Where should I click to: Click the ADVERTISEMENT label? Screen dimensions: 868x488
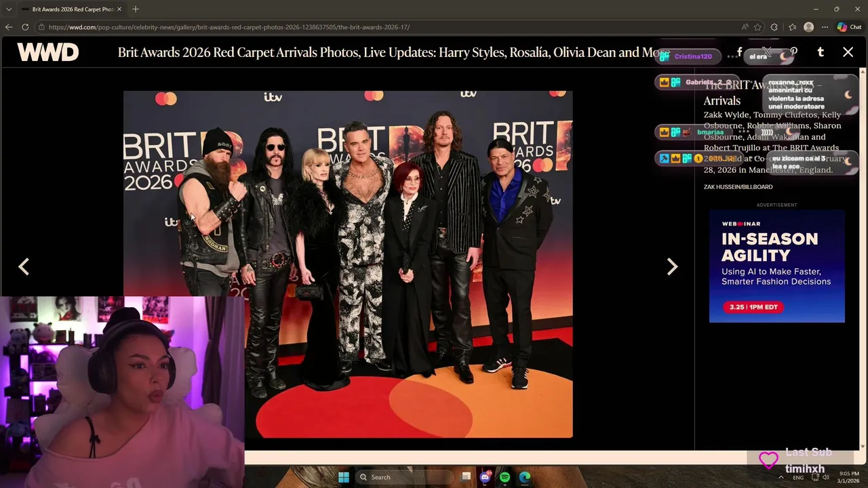pyautogui.click(x=777, y=205)
